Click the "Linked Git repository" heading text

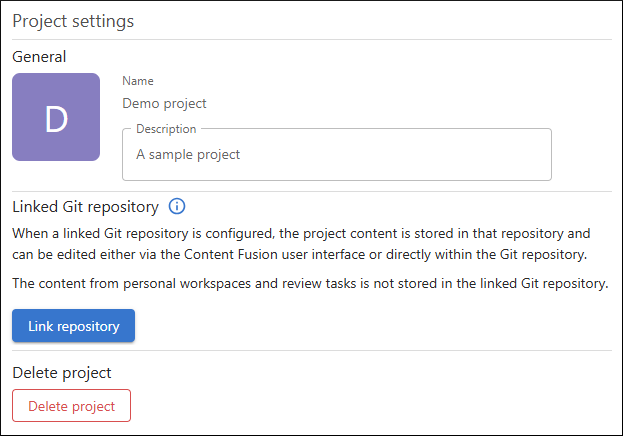tap(85, 207)
